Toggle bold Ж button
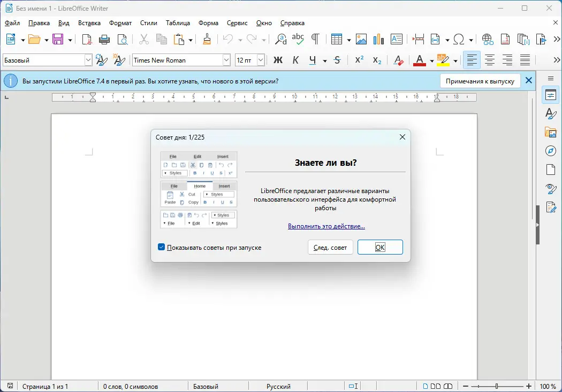The image size is (562, 392). [278, 60]
